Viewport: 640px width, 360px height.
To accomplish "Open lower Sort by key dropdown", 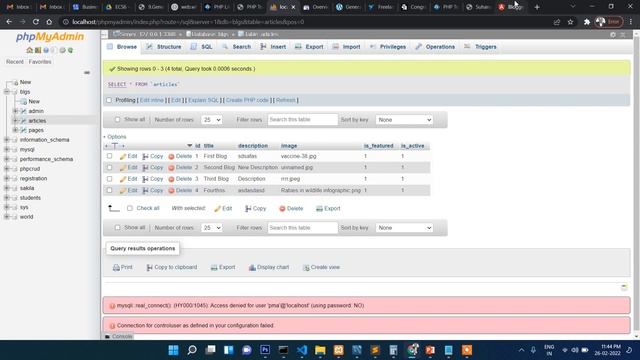I will (404, 228).
